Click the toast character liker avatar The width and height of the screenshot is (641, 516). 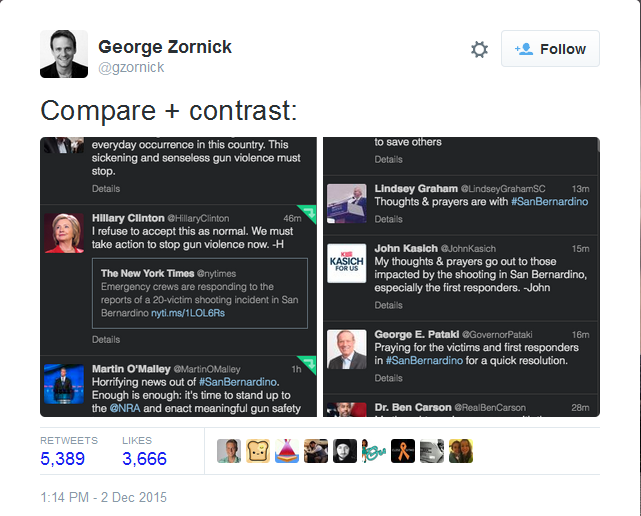(258, 451)
